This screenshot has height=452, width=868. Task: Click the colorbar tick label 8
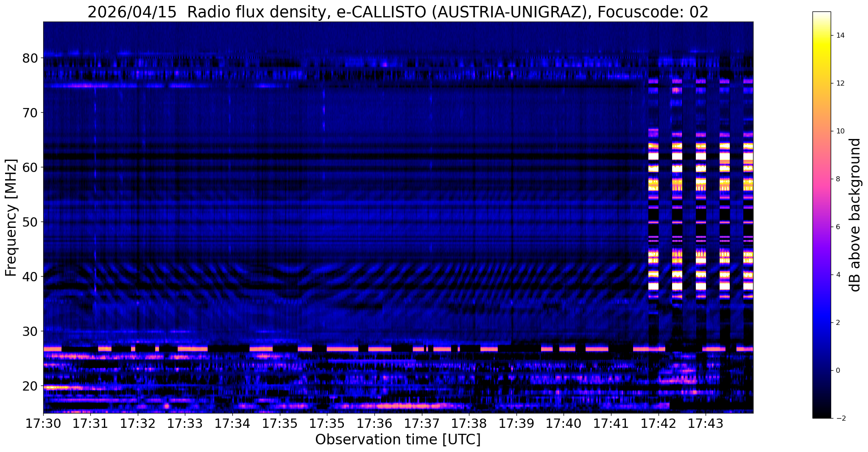point(837,179)
